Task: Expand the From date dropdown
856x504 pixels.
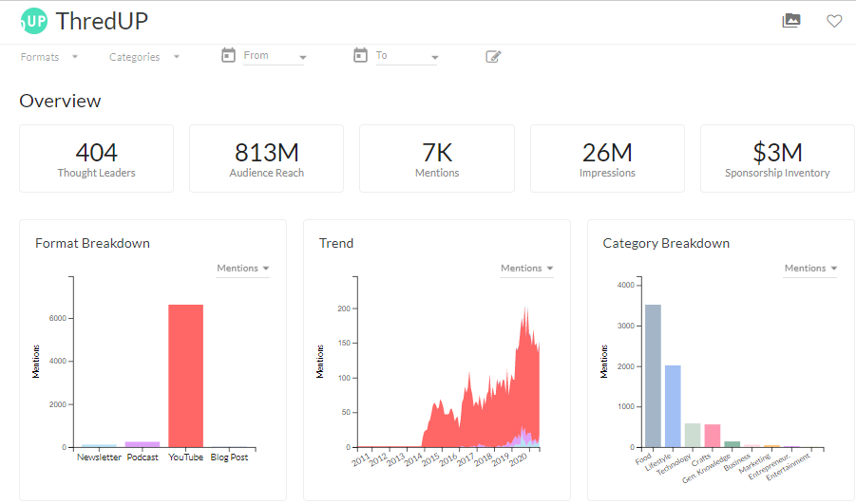Action: coord(303,57)
